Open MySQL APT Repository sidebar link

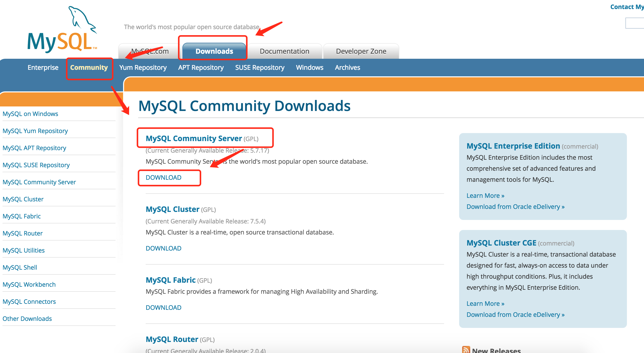tap(34, 148)
